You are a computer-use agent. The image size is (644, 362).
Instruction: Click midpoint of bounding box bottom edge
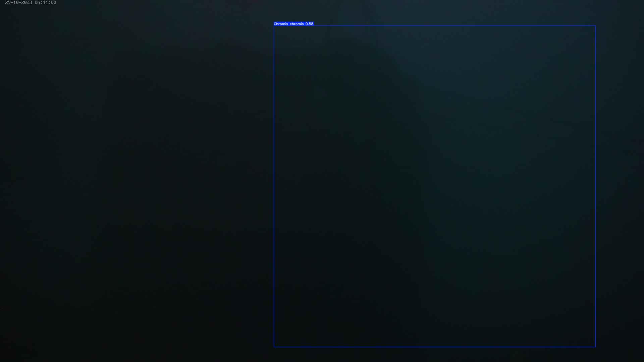tap(435, 347)
